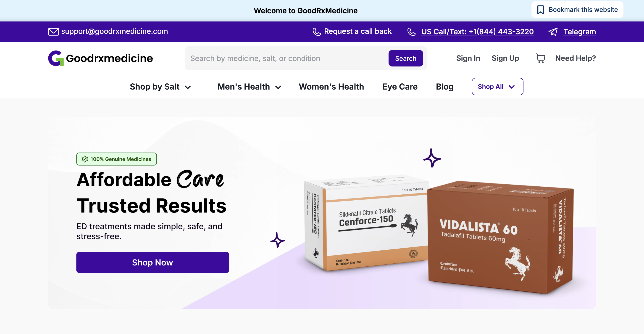
Task: Click the bookmark icon in the top banner
Action: click(540, 10)
